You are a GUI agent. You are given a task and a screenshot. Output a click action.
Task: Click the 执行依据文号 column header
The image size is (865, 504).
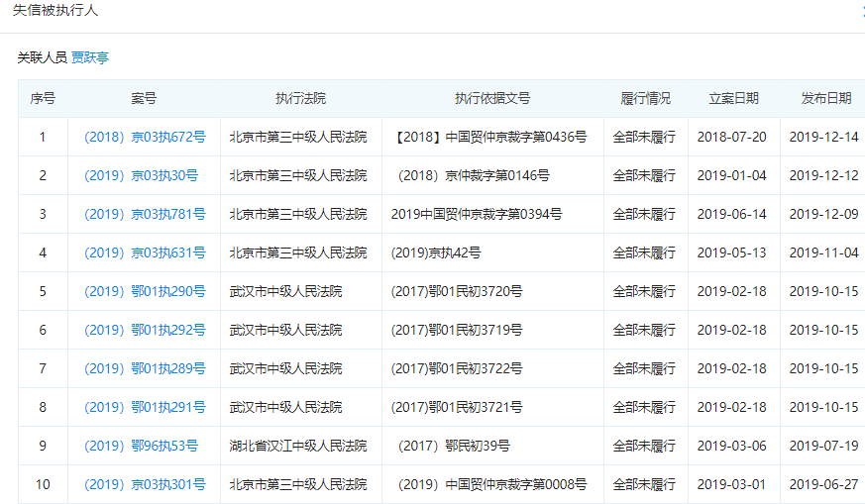coord(492,99)
